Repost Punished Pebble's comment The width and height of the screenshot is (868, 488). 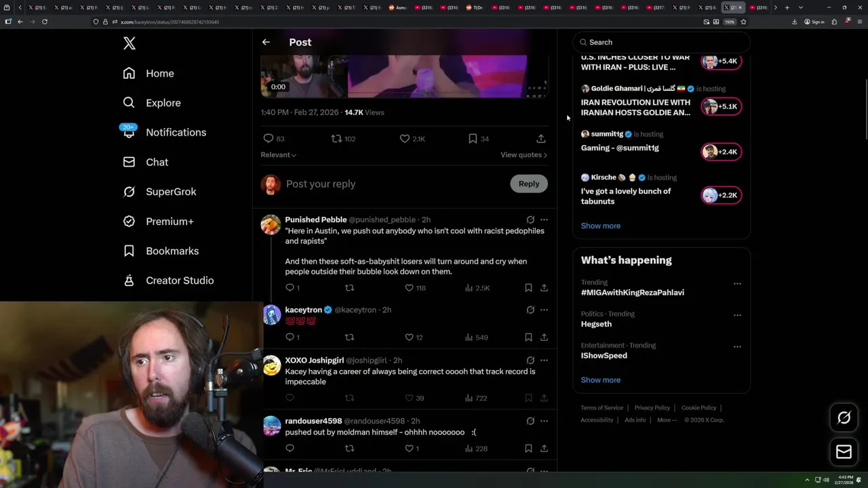pos(349,288)
